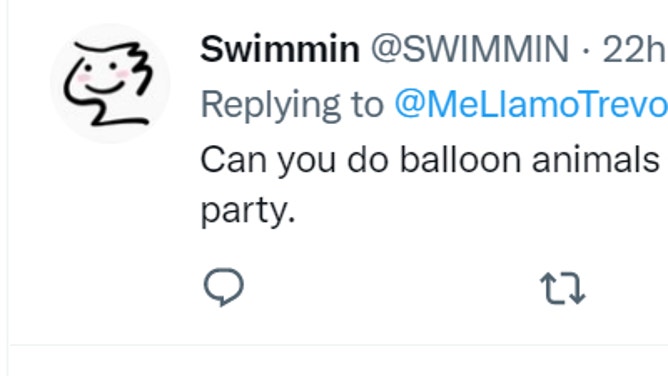Click the blank area below the divider

[x=338, y=362]
